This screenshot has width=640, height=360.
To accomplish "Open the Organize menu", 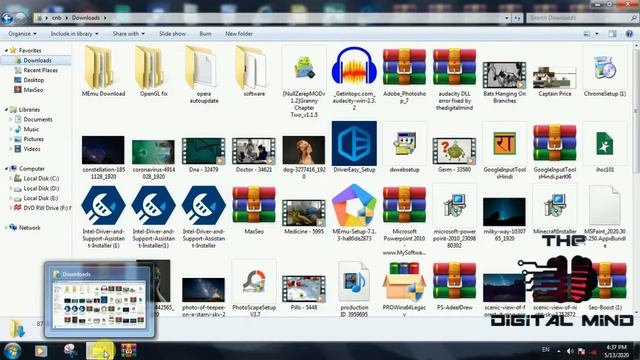I will (x=22, y=34).
